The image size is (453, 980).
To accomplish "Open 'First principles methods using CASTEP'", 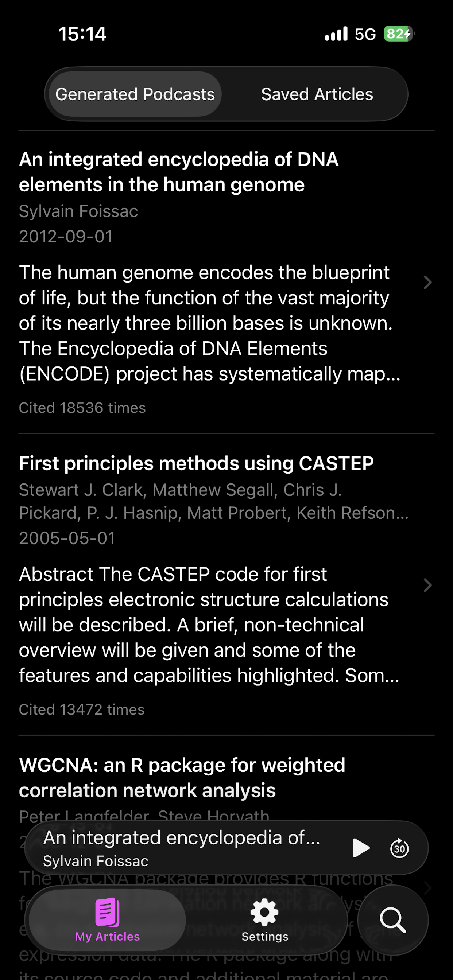I will 197,463.
